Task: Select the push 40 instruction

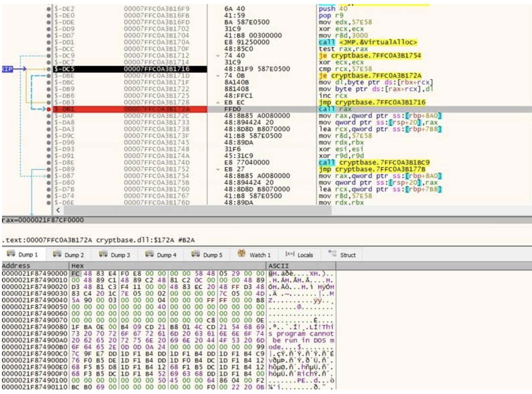Action: [333, 9]
